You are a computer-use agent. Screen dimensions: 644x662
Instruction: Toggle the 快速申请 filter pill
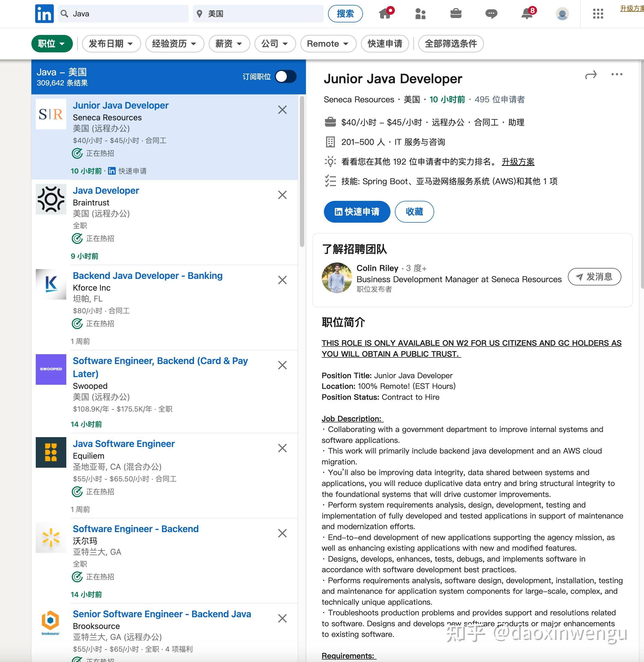pos(385,44)
